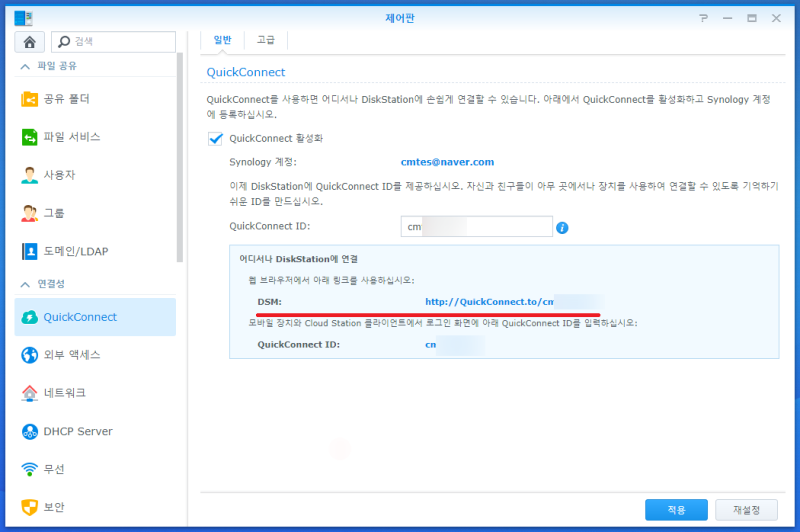Image resolution: width=800 pixels, height=532 pixels.
Task: Open Wireless (무선) icon
Action: (x=30, y=469)
